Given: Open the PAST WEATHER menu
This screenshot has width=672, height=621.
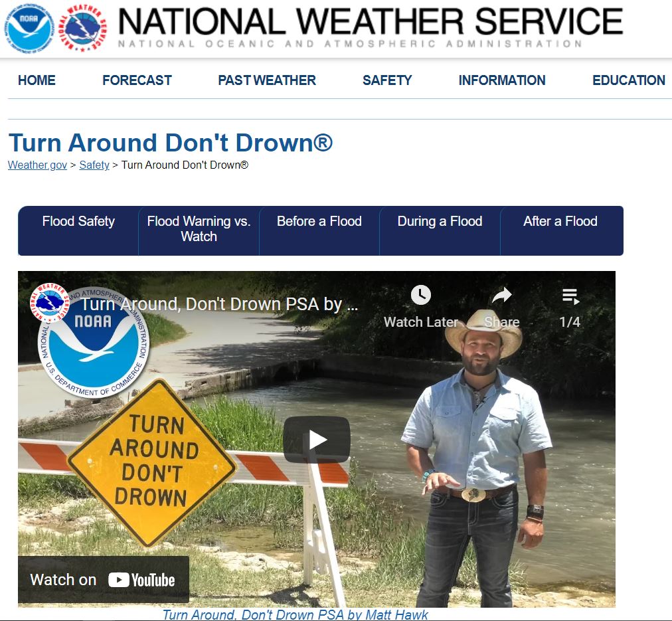Looking at the screenshot, I should coord(266,80).
